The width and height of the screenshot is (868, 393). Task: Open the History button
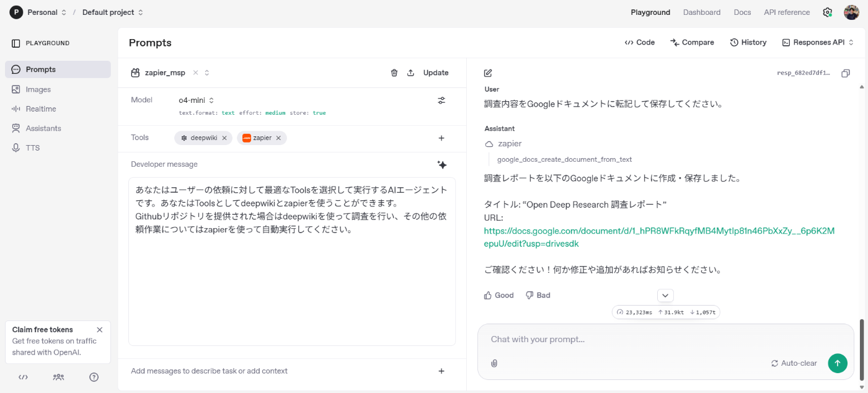pyautogui.click(x=748, y=42)
